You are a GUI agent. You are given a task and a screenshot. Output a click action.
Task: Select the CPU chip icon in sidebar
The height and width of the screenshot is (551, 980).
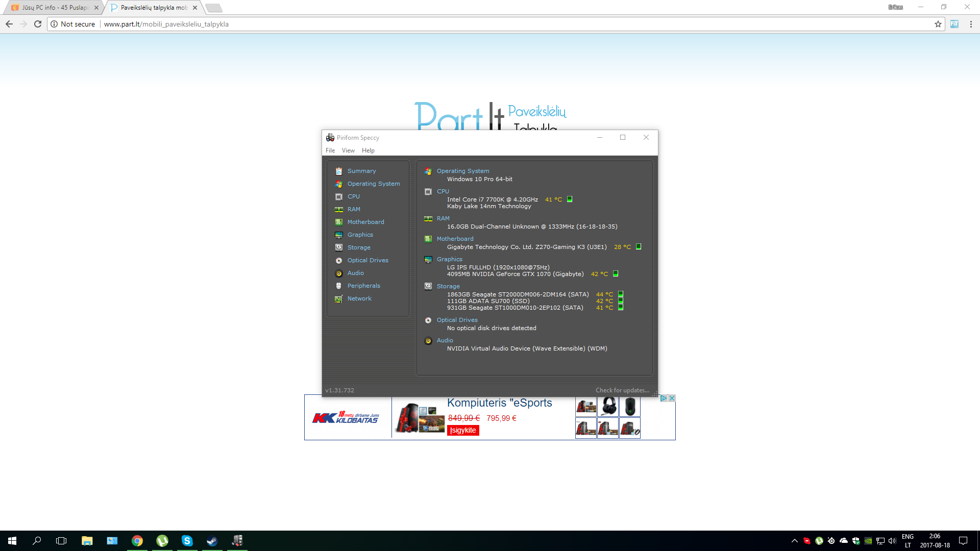click(338, 196)
